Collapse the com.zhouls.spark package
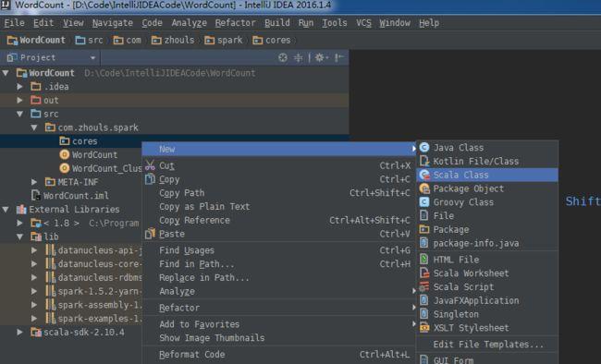601x364 pixels. (34, 127)
